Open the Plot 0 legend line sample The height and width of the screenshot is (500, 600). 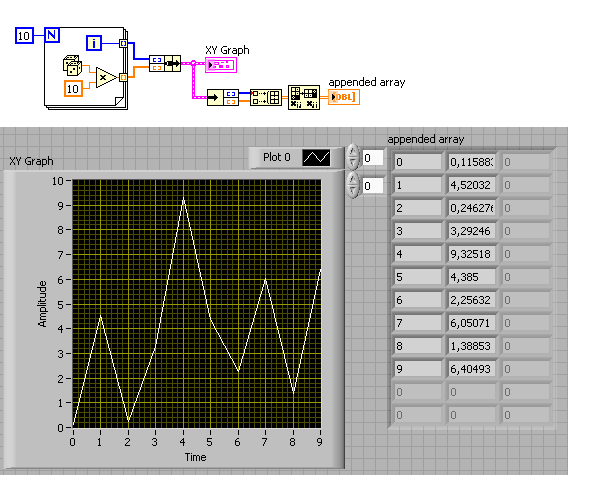316,158
